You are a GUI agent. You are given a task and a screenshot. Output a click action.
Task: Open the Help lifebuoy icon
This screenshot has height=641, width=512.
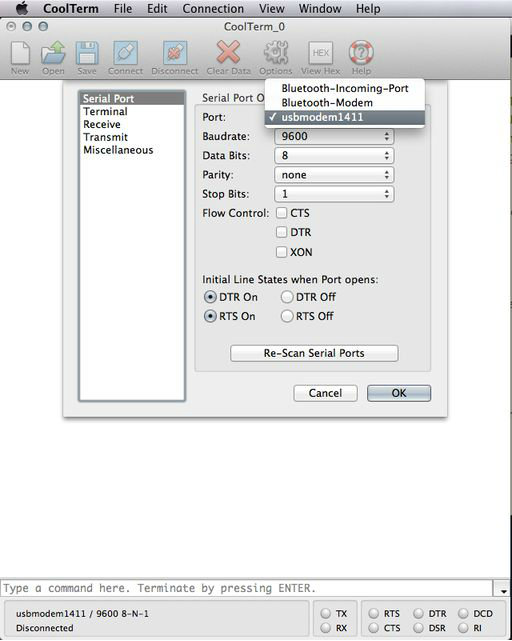click(x=361, y=52)
